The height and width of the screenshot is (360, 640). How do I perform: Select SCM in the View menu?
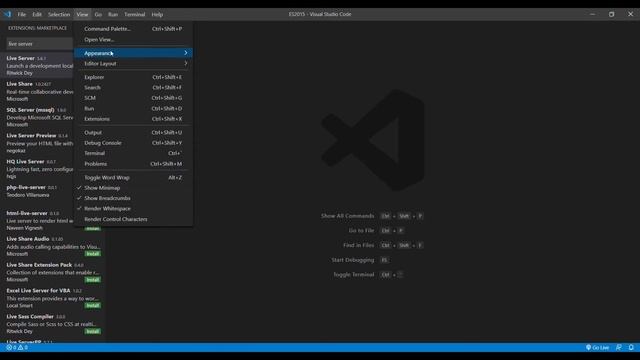coord(133,98)
